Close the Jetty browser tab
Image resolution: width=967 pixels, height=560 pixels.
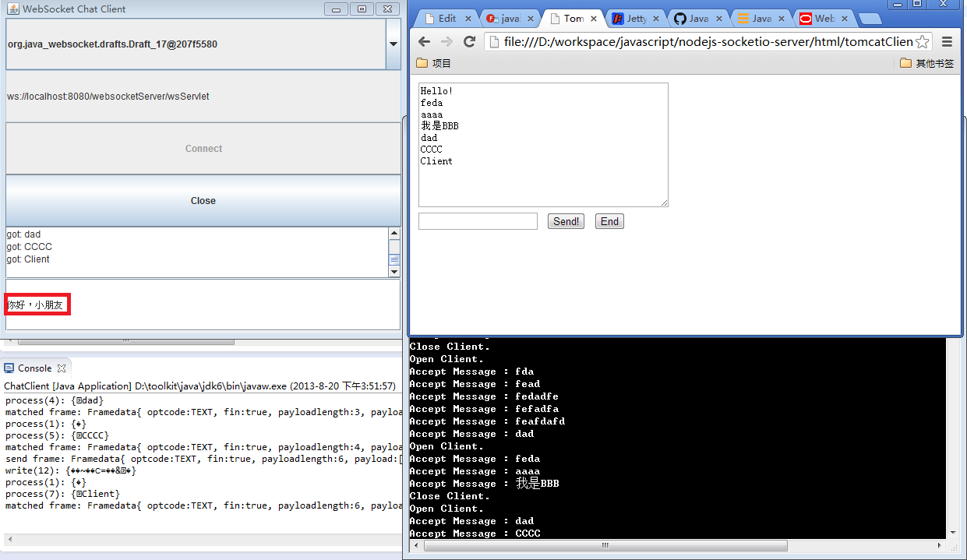click(655, 19)
